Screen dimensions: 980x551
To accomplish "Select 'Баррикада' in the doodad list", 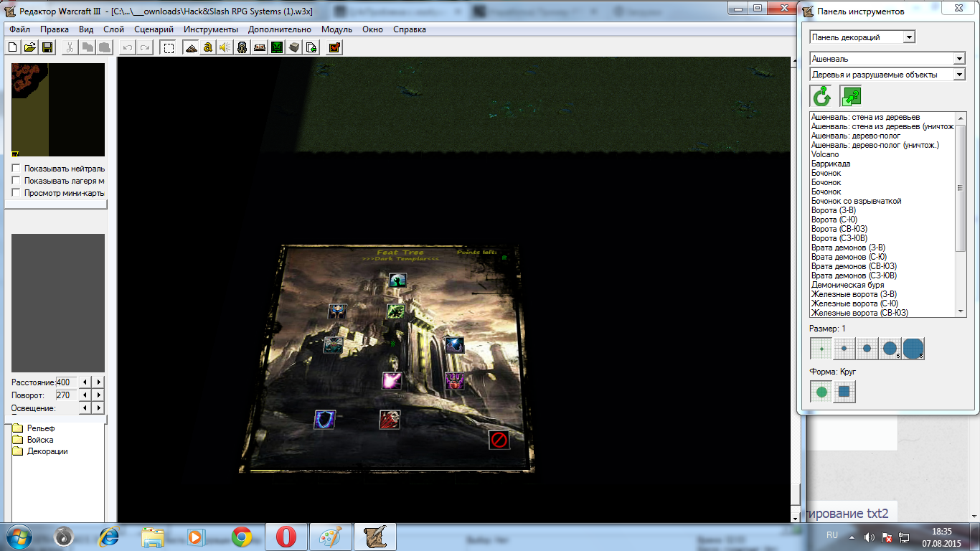I will (x=829, y=164).
